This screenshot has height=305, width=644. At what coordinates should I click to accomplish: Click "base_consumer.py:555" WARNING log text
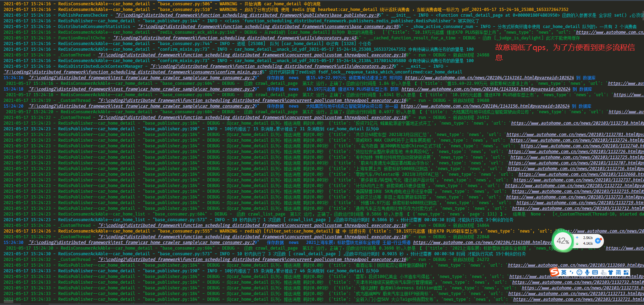click(185, 231)
